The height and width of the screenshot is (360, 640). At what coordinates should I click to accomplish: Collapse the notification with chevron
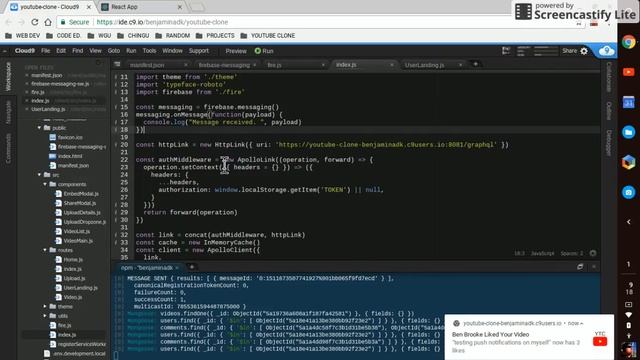582,323
